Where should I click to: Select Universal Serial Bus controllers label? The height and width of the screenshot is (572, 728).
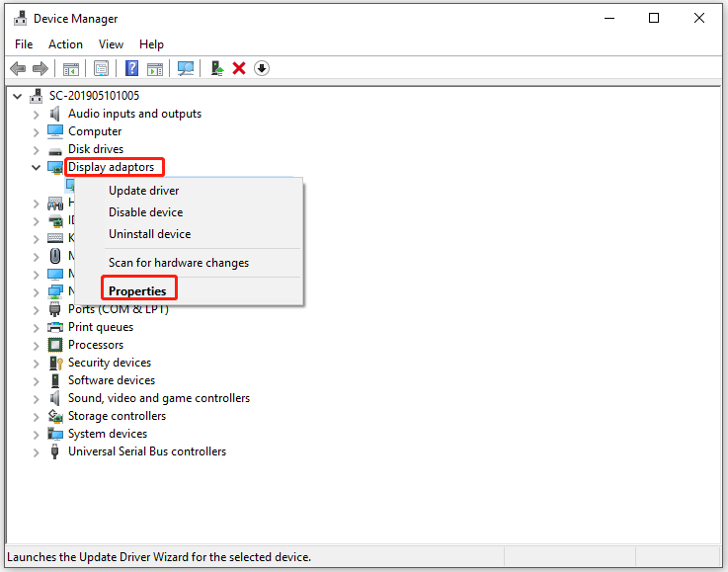click(x=147, y=451)
